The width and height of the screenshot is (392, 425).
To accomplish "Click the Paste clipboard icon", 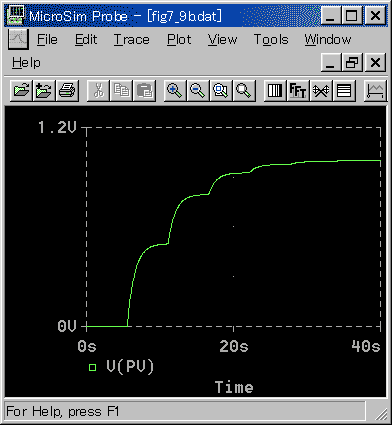I will pyautogui.click(x=144, y=90).
